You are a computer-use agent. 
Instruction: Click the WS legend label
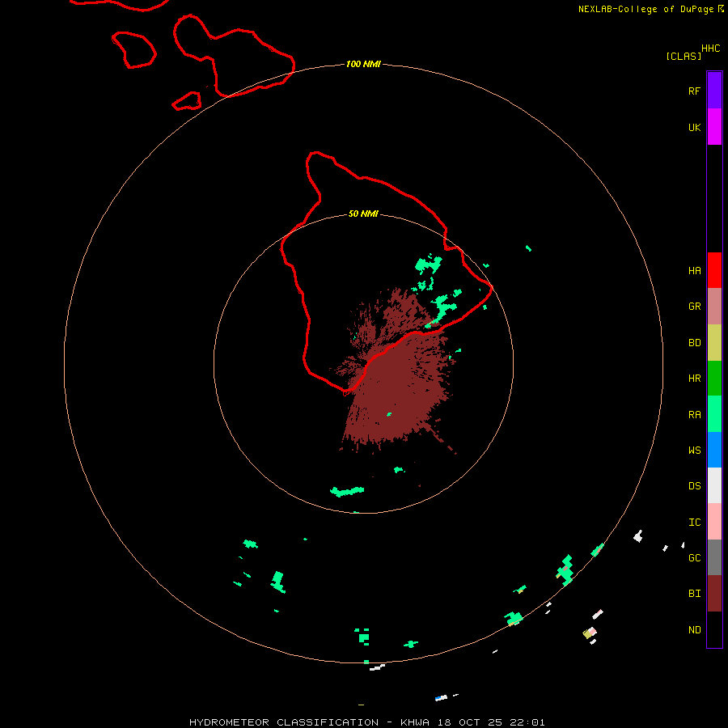[694, 451]
